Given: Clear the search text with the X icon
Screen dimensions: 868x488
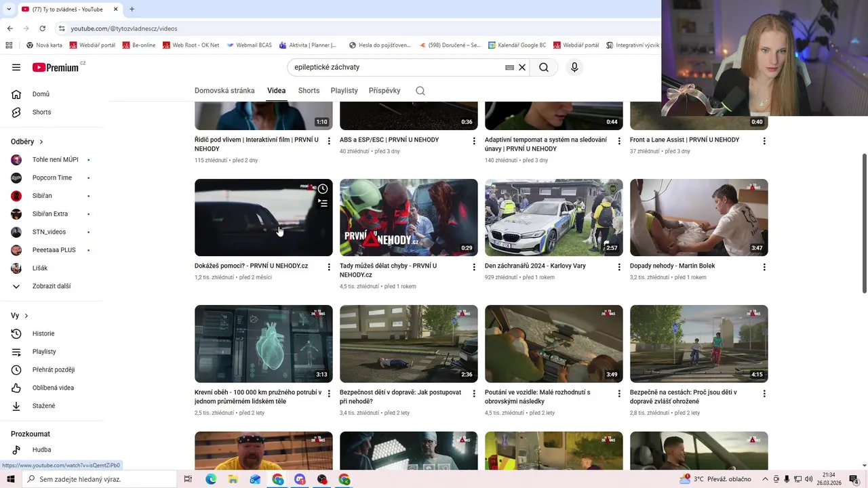Looking at the screenshot, I should 522,67.
